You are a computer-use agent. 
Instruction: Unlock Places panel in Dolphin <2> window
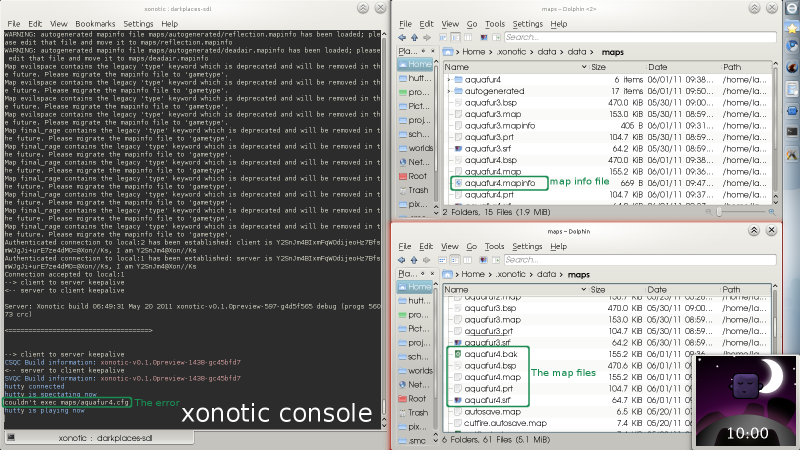pyautogui.click(x=423, y=51)
